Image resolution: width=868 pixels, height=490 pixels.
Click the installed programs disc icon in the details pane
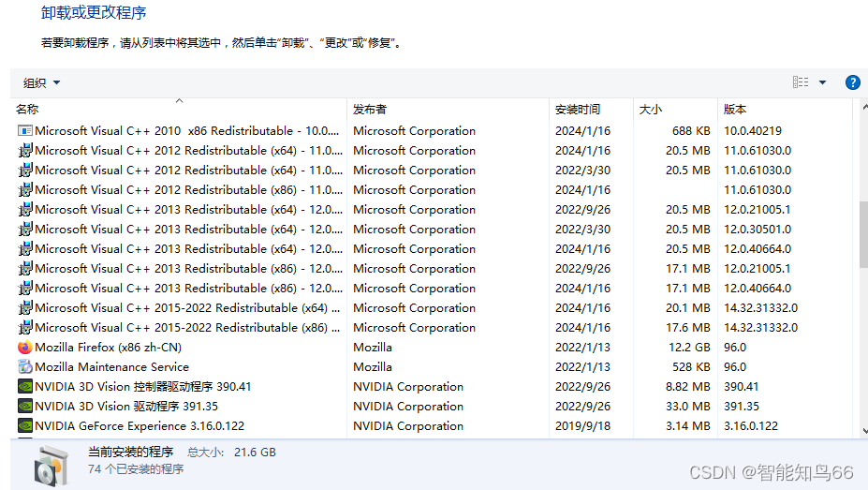[51, 466]
